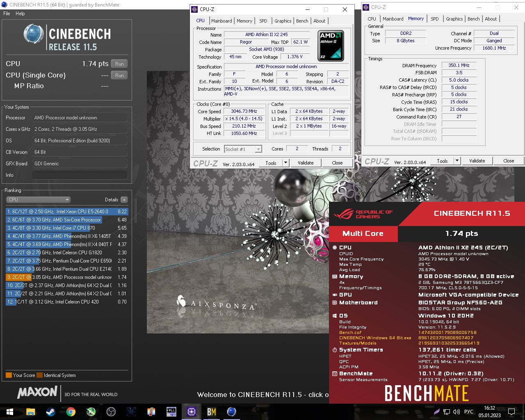Open the CPU ranking type dropdown
Screen dimensions: 525x420
coord(39,200)
